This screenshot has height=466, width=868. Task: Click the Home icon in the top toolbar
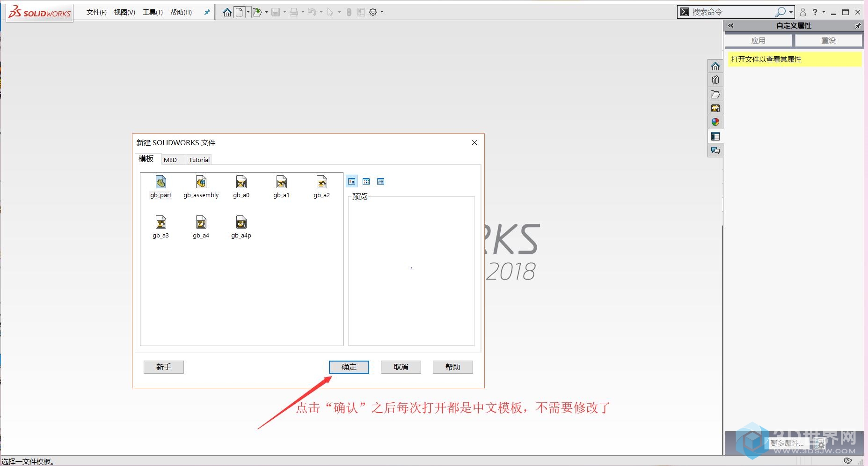click(227, 12)
